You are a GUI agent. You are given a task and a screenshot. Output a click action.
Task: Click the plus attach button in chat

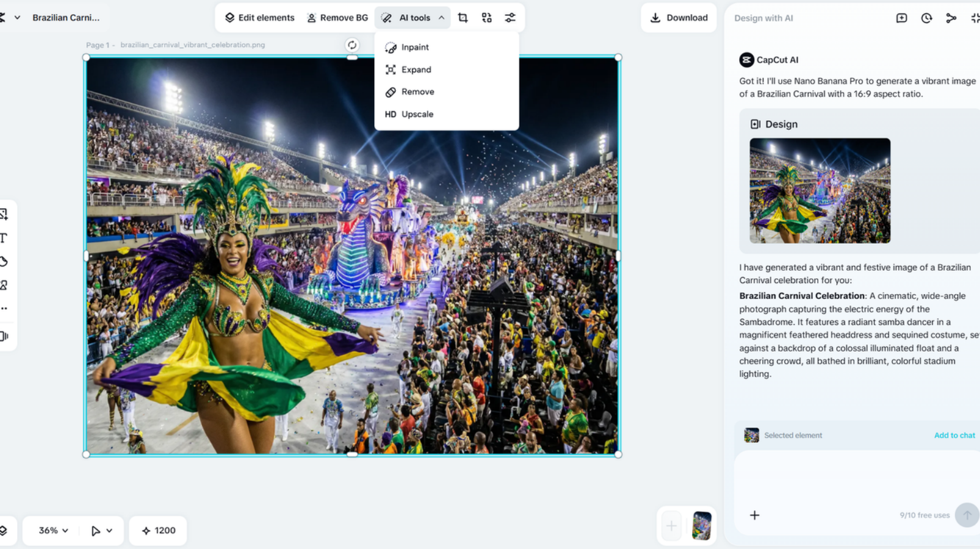(x=755, y=515)
